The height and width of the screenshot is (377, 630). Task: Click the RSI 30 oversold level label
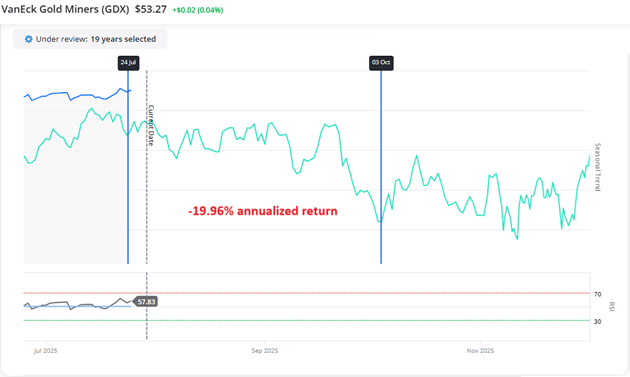pos(598,322)
